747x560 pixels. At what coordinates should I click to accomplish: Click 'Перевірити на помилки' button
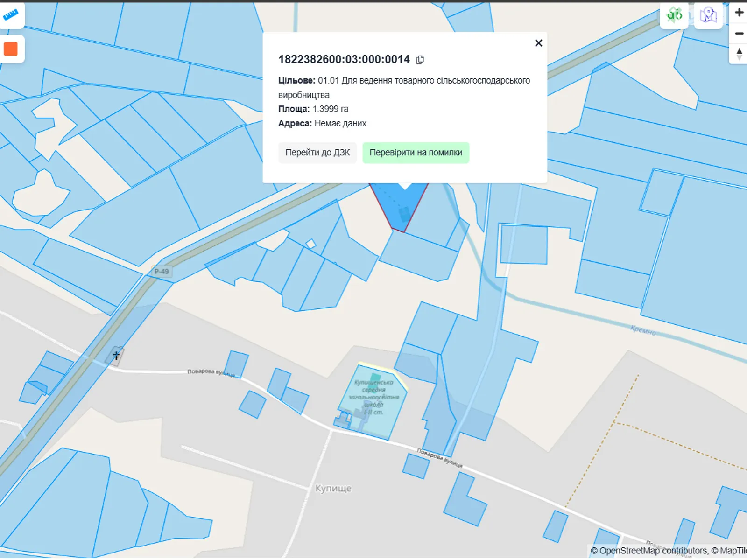[416, 153]
